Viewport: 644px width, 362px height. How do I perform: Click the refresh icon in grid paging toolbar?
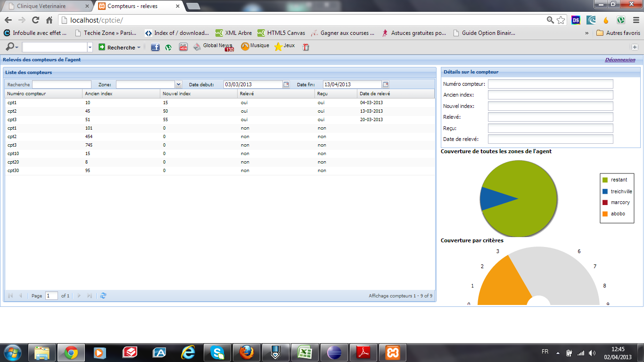(103, 296)
